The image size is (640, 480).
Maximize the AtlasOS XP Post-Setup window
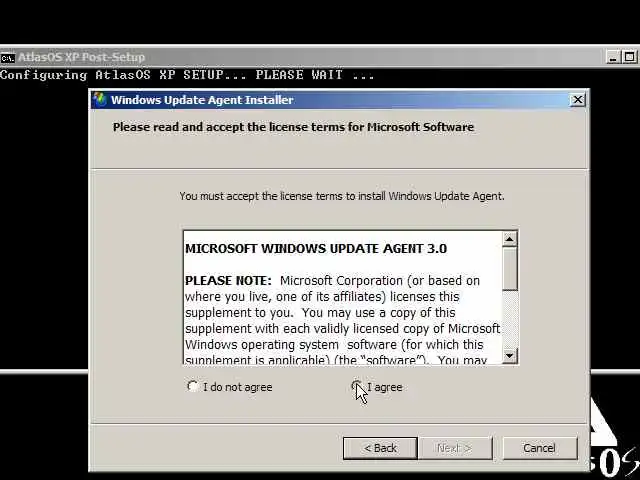(x=629, y=57)
